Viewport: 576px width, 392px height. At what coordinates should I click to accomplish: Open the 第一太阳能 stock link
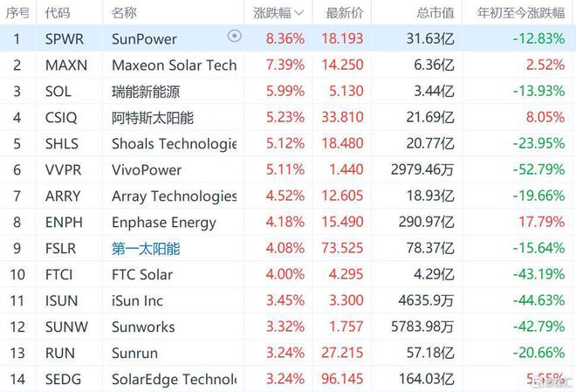(x=146, y=249)
